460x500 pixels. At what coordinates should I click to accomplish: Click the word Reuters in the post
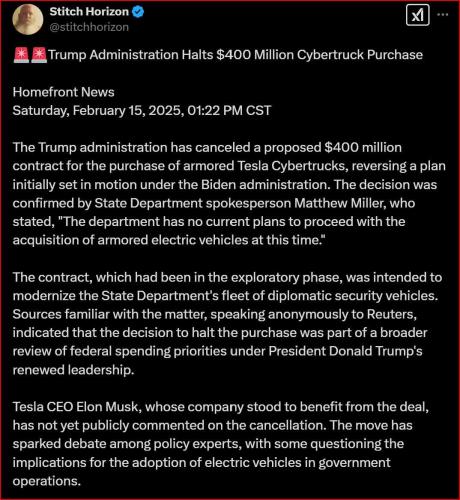(x=392, y=314)
